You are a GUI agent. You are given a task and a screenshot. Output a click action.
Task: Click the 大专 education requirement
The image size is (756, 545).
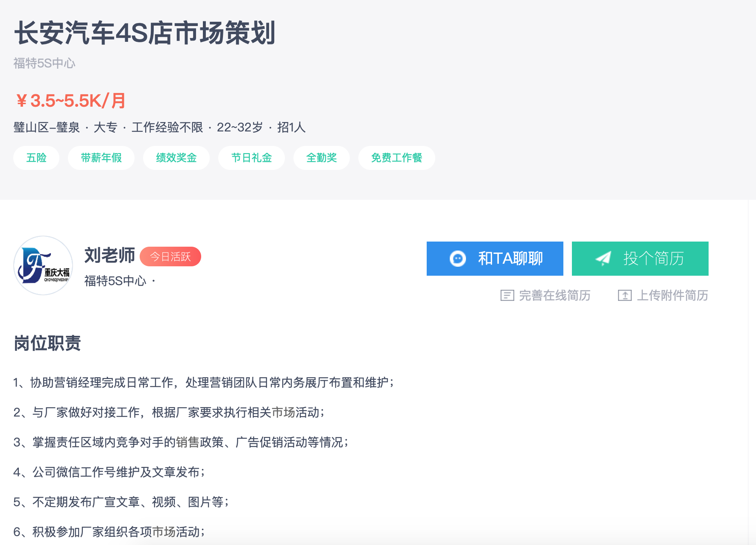tap(105, 127)
